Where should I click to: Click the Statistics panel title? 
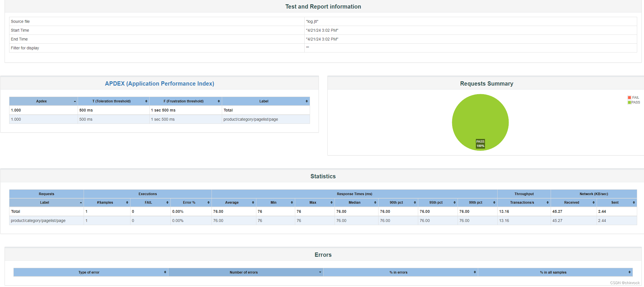pyautogui.click(x=323, y=176)
